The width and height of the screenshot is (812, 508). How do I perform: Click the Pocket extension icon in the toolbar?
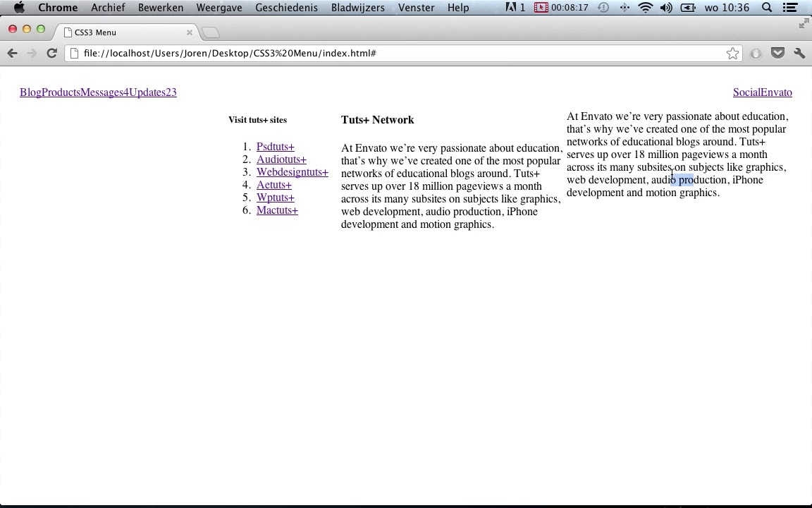click(777, 53)
